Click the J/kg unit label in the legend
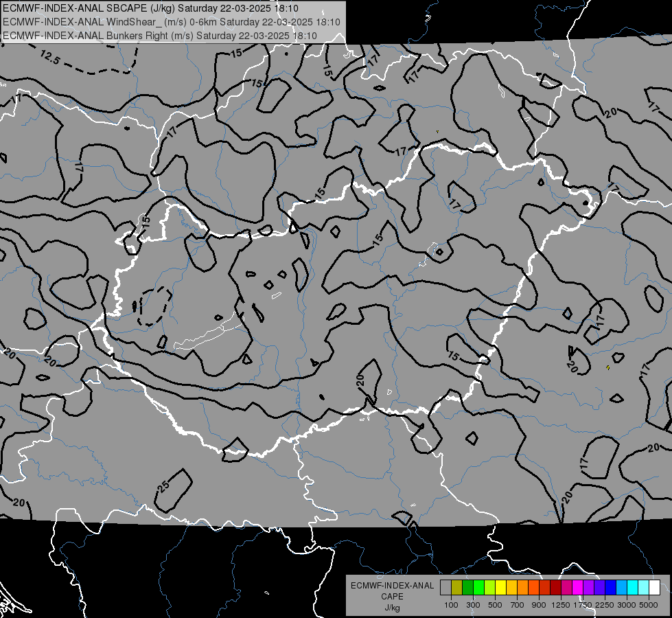 (392, 608)
